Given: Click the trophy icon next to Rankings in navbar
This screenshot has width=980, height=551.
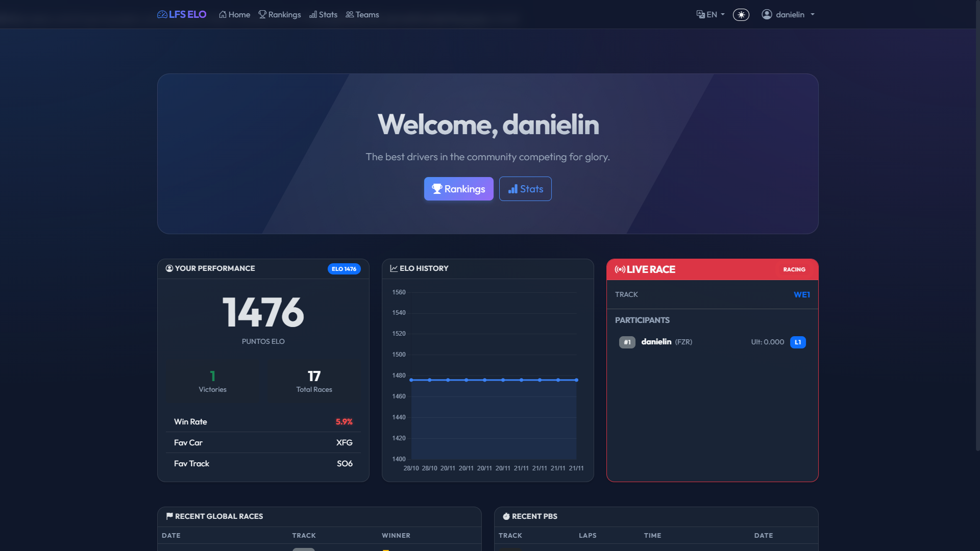Looking at the screenshot, I should [x=262, y=15].
